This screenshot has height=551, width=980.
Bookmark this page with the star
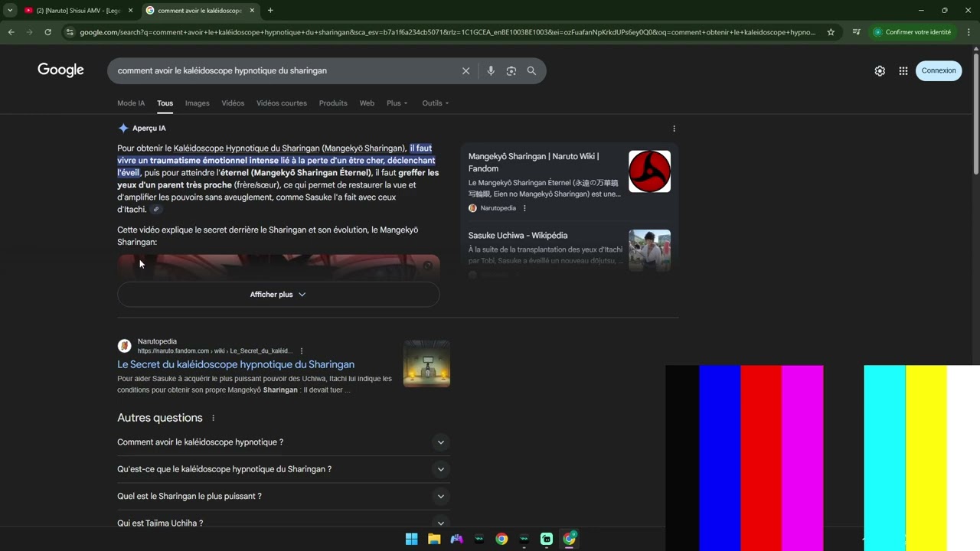click(831, 32)
